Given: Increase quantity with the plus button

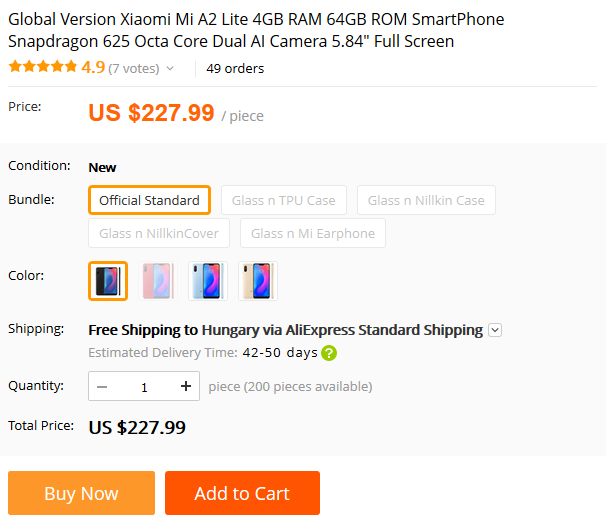Looking at the screenshot, I should [185, 386].
